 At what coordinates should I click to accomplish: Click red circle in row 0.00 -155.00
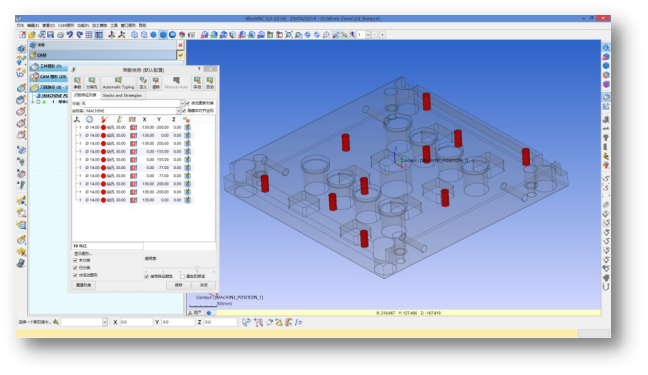coord(103,152)
